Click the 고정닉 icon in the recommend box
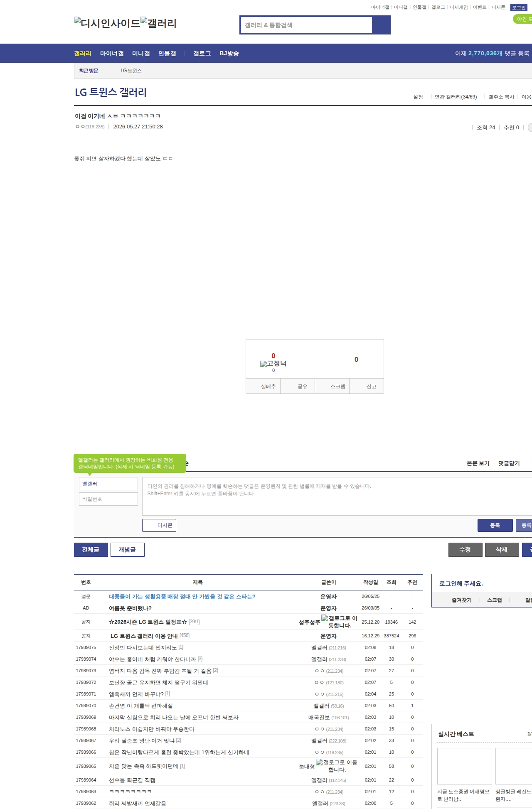The height and width of the screenshot is (809, 532). click(x=273, y=364)
